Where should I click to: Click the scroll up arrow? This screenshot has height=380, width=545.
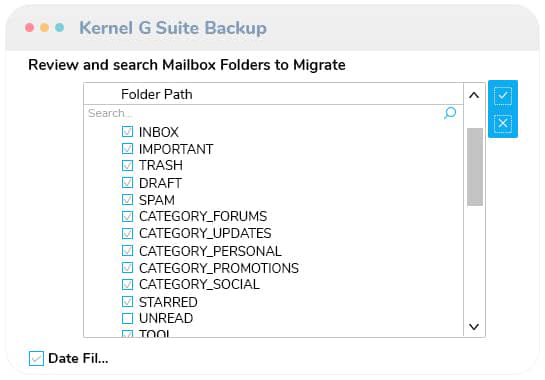[474, 95]
